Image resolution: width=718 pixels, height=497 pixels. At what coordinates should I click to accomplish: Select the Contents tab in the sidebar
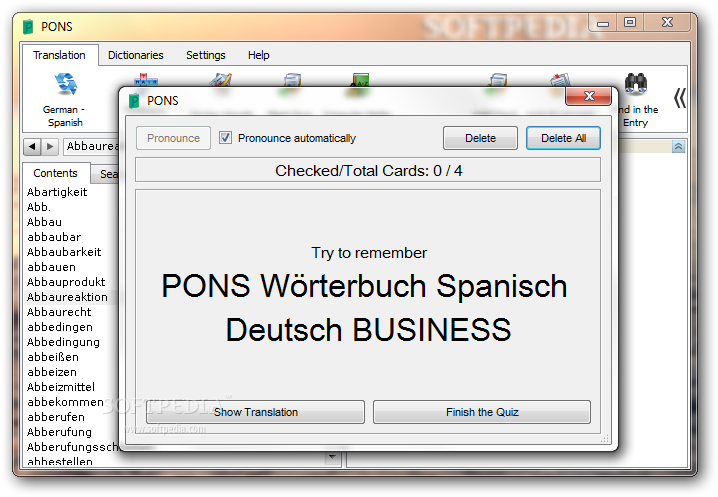tap(55, 173)
